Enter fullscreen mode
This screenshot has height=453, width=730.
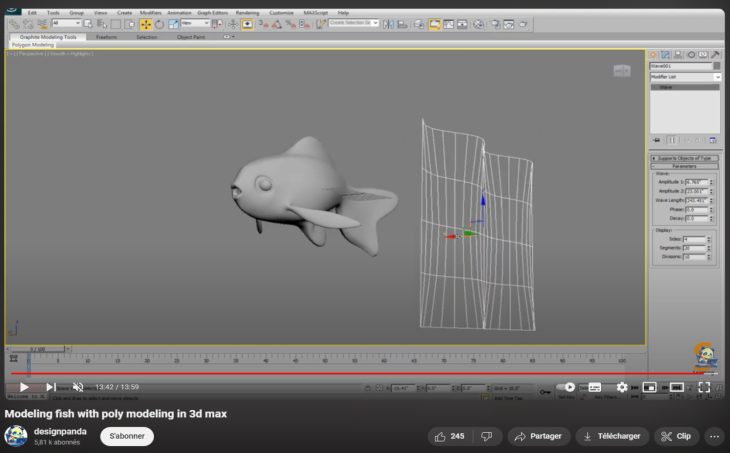point(704,387)
